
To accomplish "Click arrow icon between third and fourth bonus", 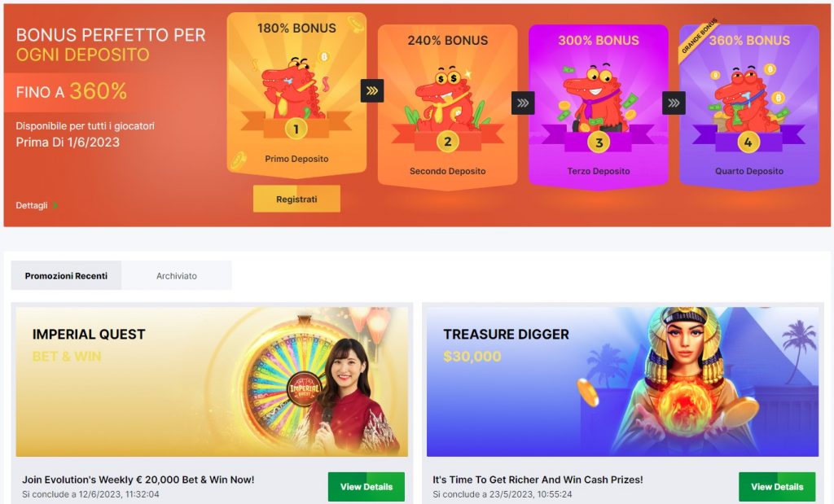I will tap(674, 103).
